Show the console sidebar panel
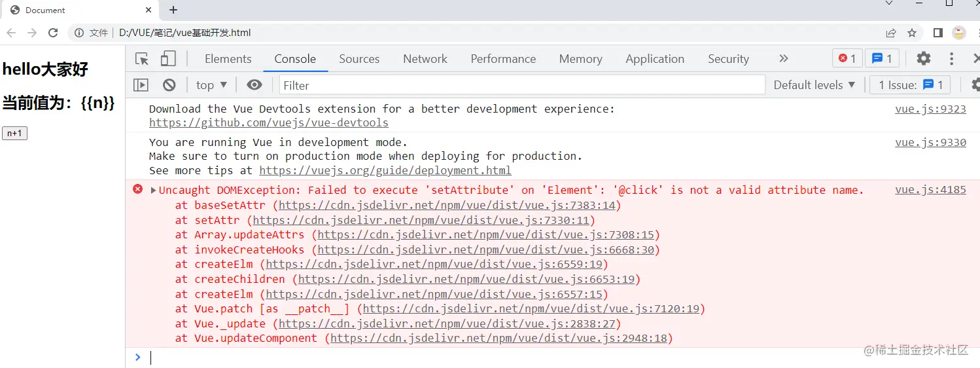Image resolution: width=980 pixels, height=368 pixels. (x=141, y=85)
